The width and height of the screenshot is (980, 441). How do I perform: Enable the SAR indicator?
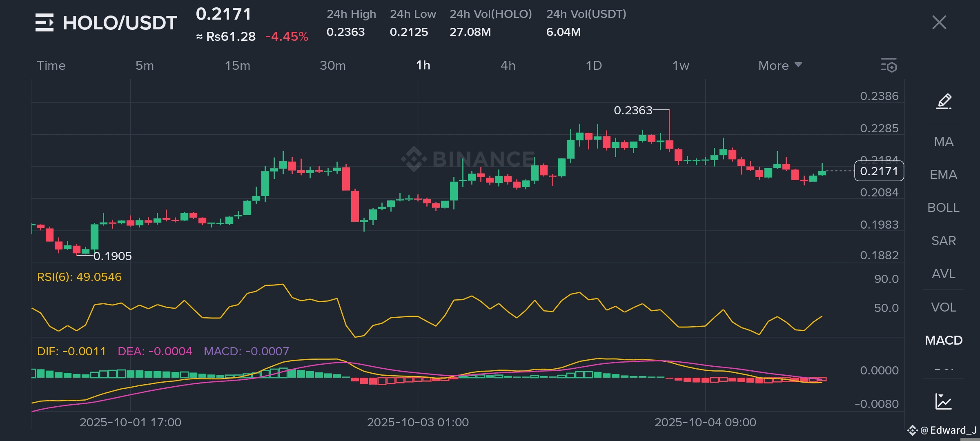tap(944, 241)
